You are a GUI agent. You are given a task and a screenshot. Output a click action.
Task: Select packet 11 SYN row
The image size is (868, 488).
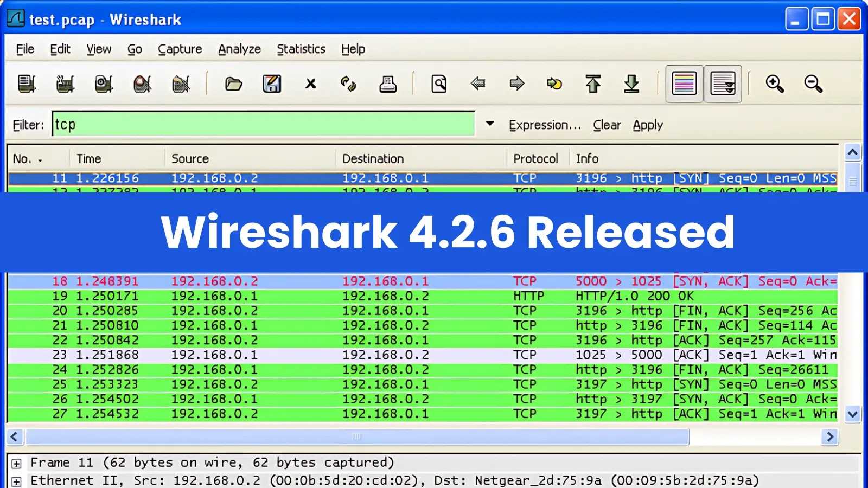click(423, 178)
